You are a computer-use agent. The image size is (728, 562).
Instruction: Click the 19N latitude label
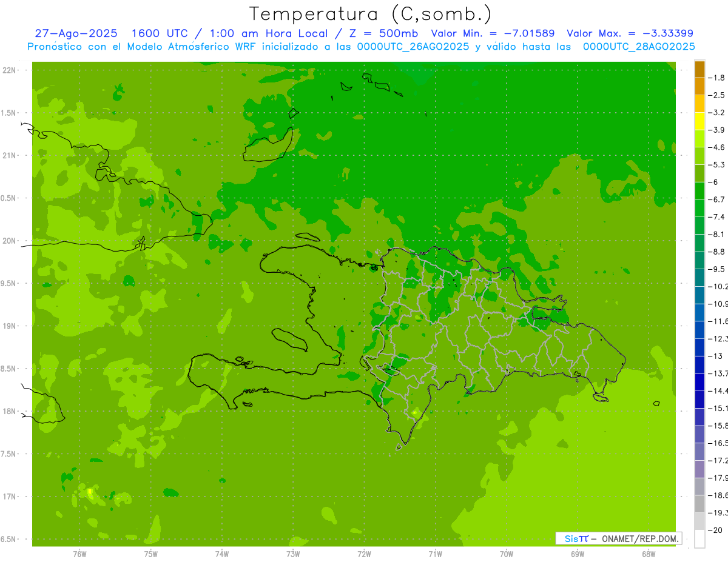[x=9, y=326]
